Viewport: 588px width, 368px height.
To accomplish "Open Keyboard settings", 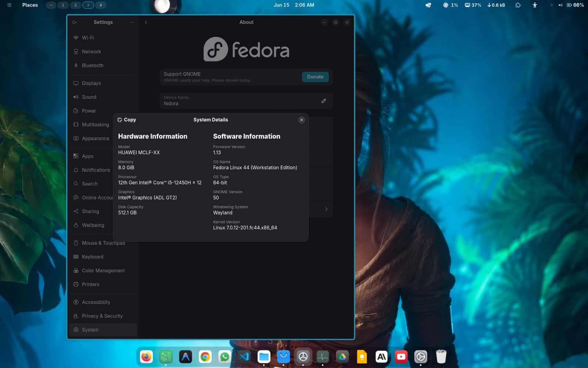I will 103,257.
